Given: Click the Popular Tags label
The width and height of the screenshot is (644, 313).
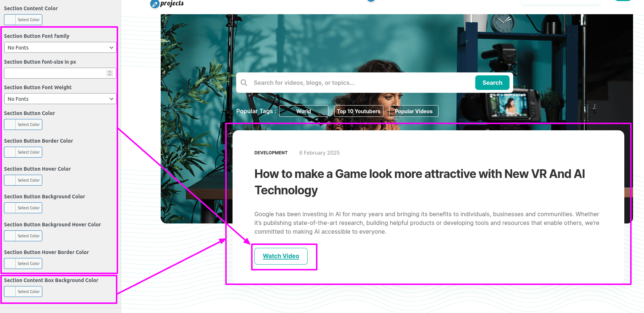Looking at the screenshot, I should click(x=256, y=111).
